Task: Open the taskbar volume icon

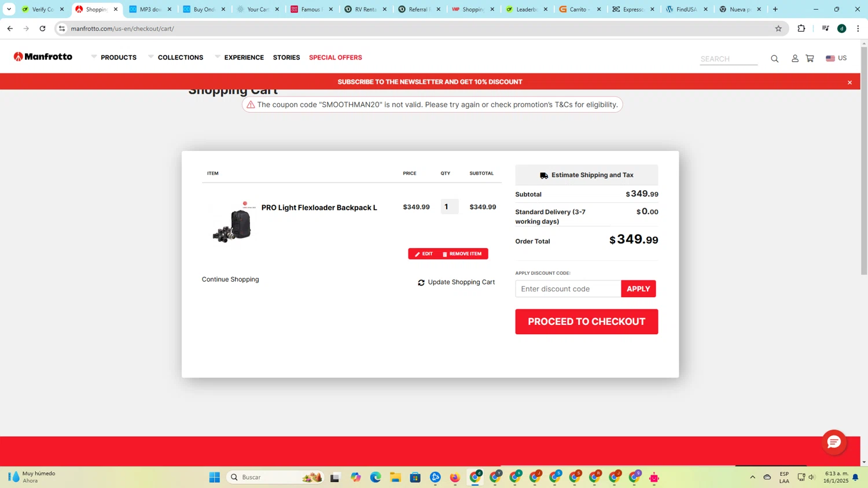Action: (x=811, y=477)
